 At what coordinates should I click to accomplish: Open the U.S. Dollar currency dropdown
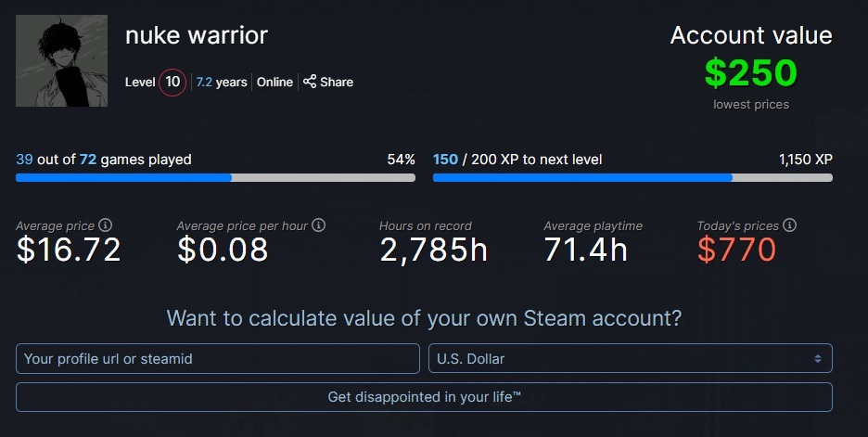[630, 358]
